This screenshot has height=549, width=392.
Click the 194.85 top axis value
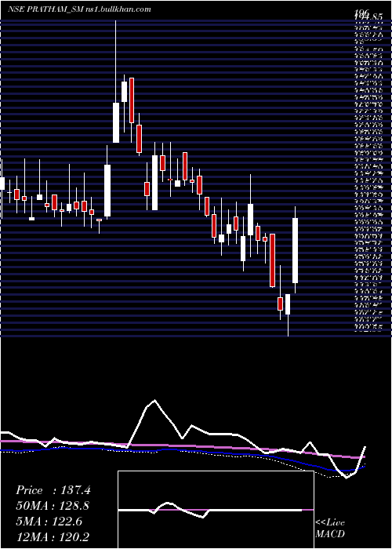(367, 16)
